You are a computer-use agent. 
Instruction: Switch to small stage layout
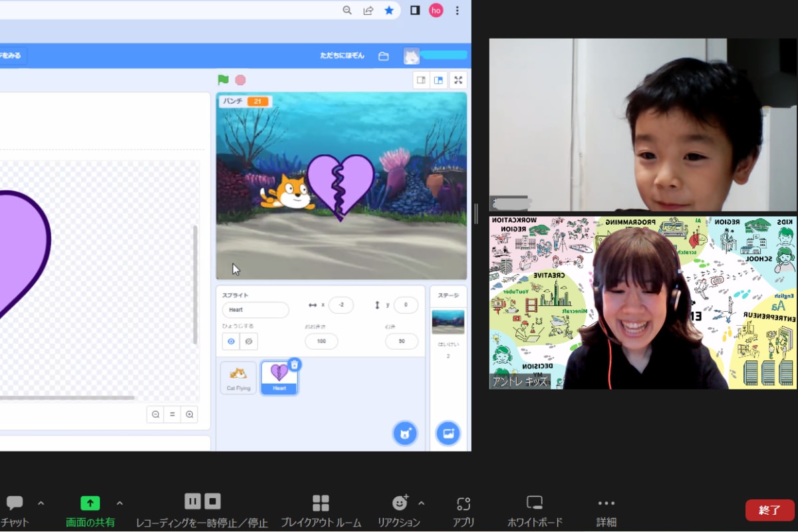(421, 80)
